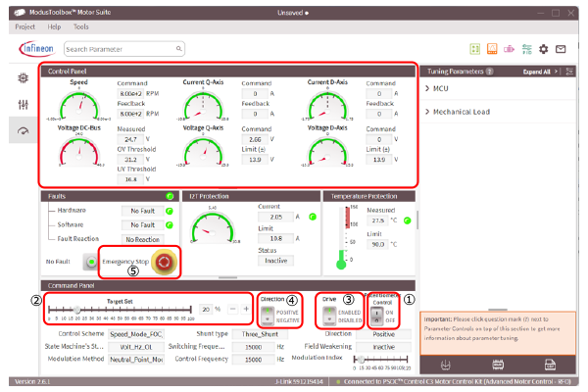Open the chip configuration view in left sidebar

tap(23, 76)
